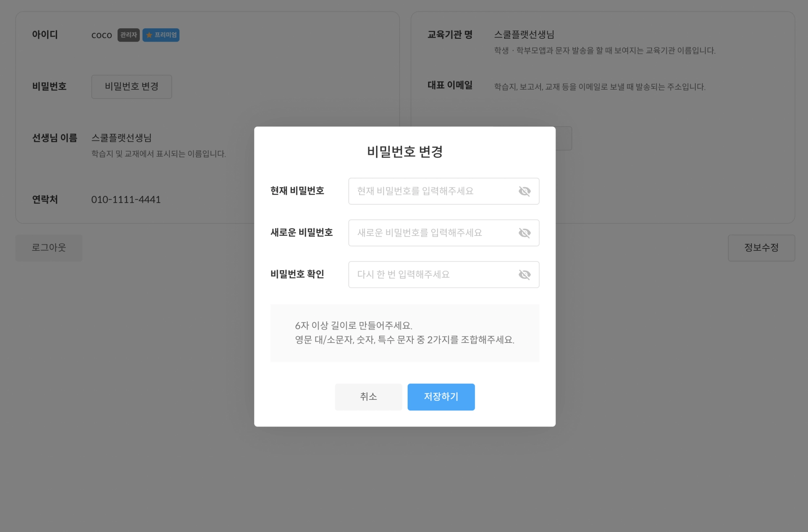Show the new password via its eye icon
The image size is (808, 532).
(x=524, y=233)
